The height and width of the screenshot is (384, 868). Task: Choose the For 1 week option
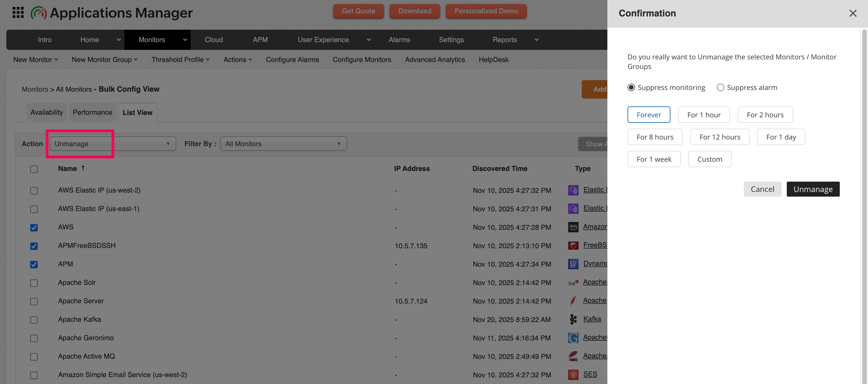654,159
